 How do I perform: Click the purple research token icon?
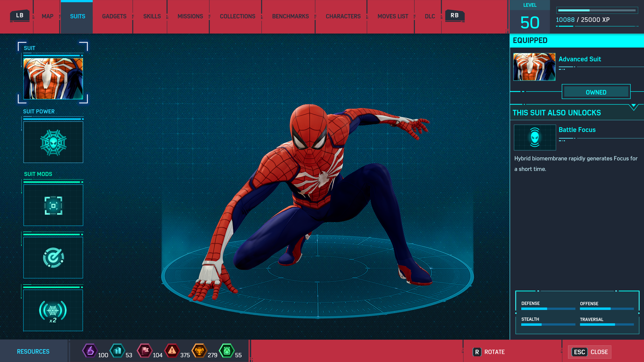[90, 351]
